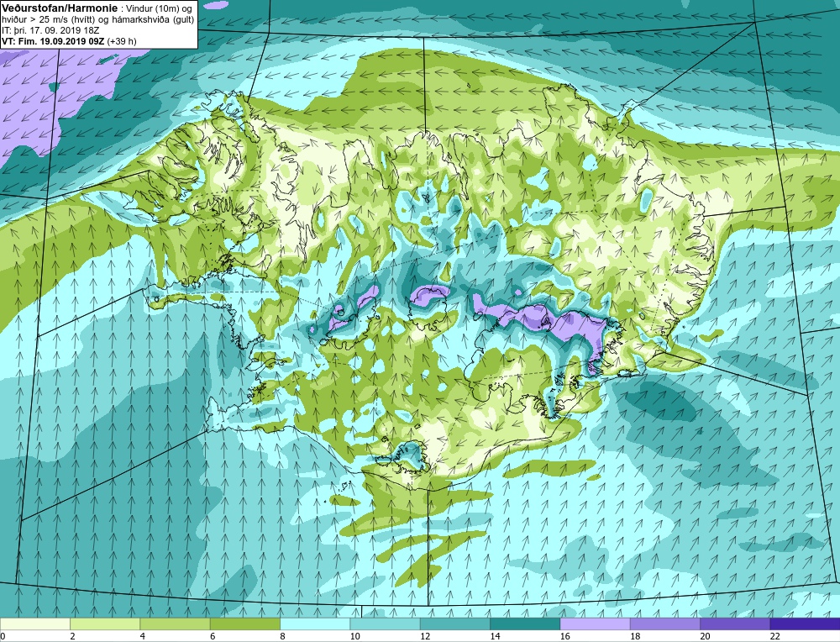Image resolution: width=840 pixels, height=642 pixels.
Task: Click the light green 2–4 m/s legend swatch
Action: tap(105, 624)
